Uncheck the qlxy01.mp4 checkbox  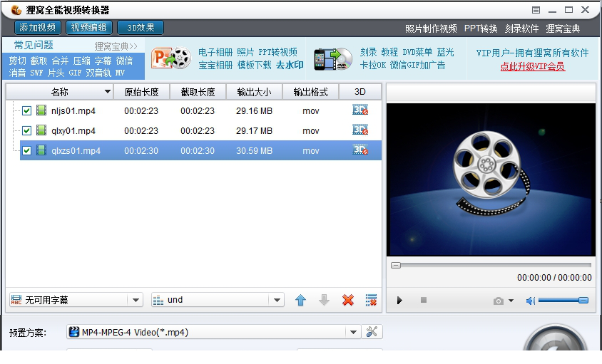coord(27,131)
